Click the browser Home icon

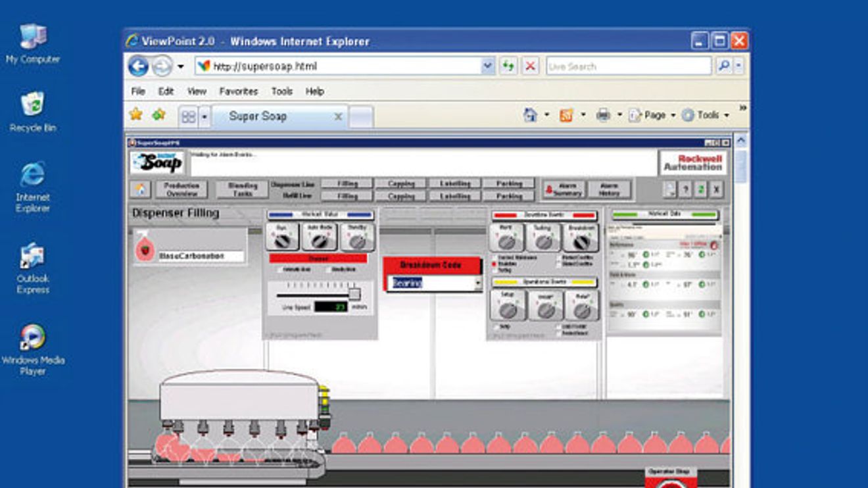click(x=530, y=115)
